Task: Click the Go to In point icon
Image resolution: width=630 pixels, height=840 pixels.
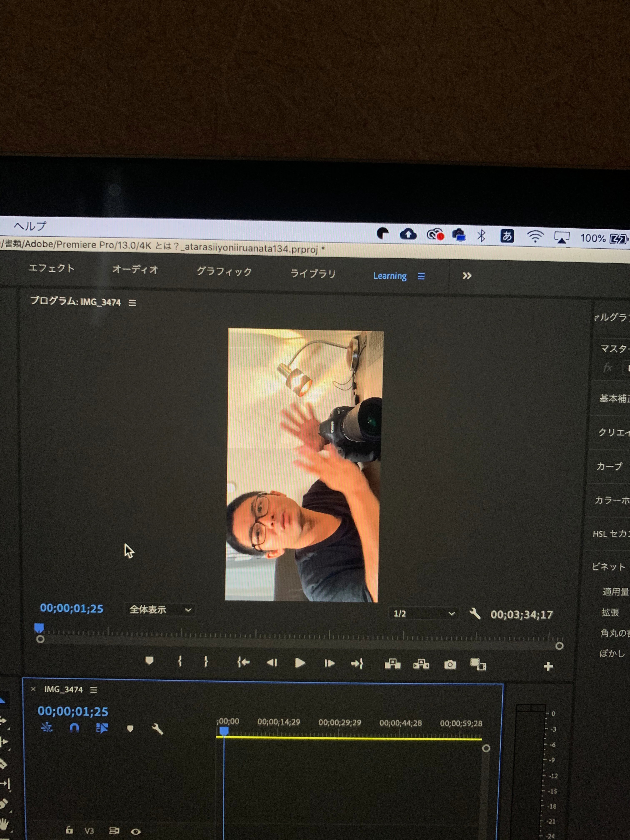Action: 243,663
